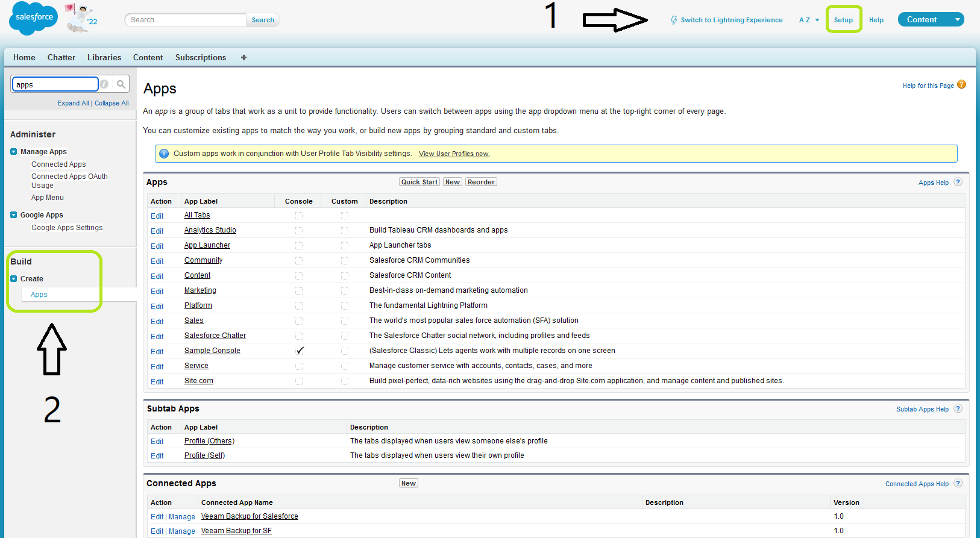This screenshot has width=980, height=538.
Task: Click Edit for the Sales app row
Action: point(157,322)
